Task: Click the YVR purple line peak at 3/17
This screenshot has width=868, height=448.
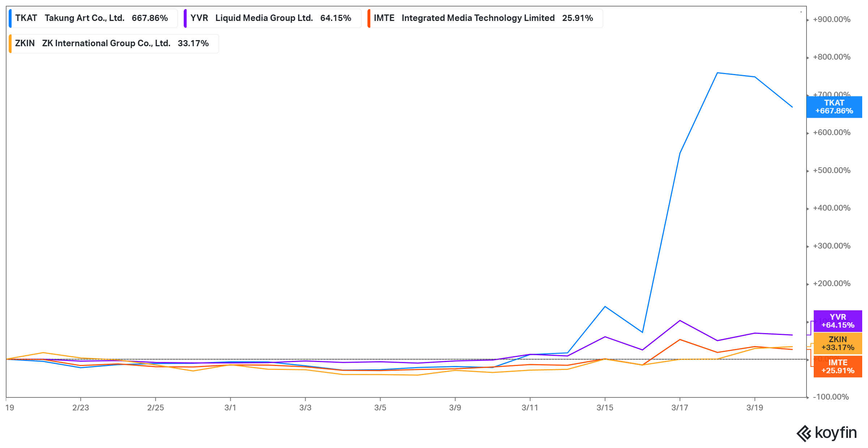Action: click(680, 320)
